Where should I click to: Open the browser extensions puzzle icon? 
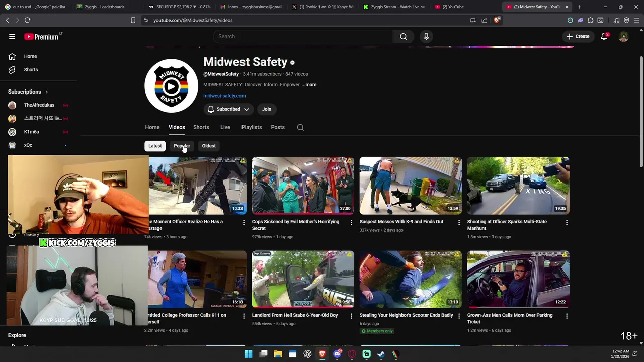coord(590,20)
